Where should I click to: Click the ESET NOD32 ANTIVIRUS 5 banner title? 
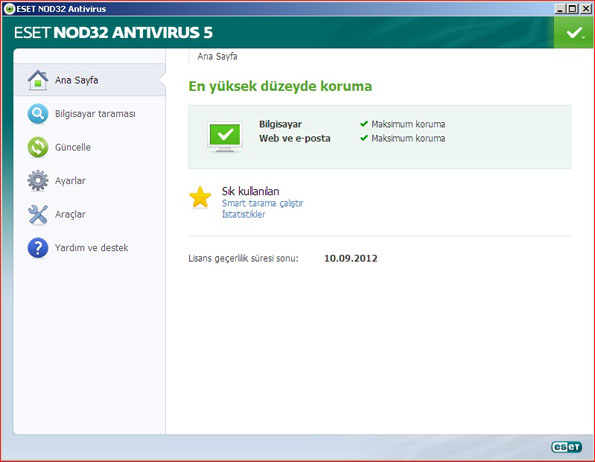click(x=113, y=33)
